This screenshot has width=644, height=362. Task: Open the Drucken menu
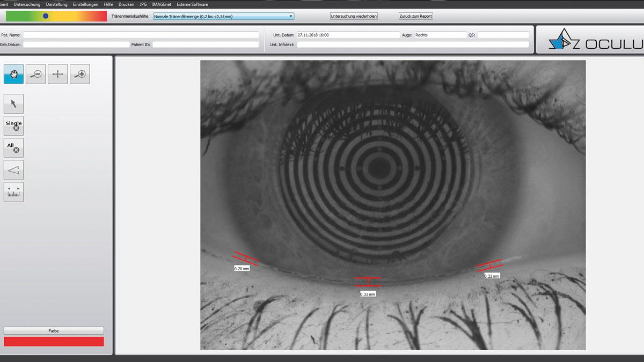click(126, 4)
